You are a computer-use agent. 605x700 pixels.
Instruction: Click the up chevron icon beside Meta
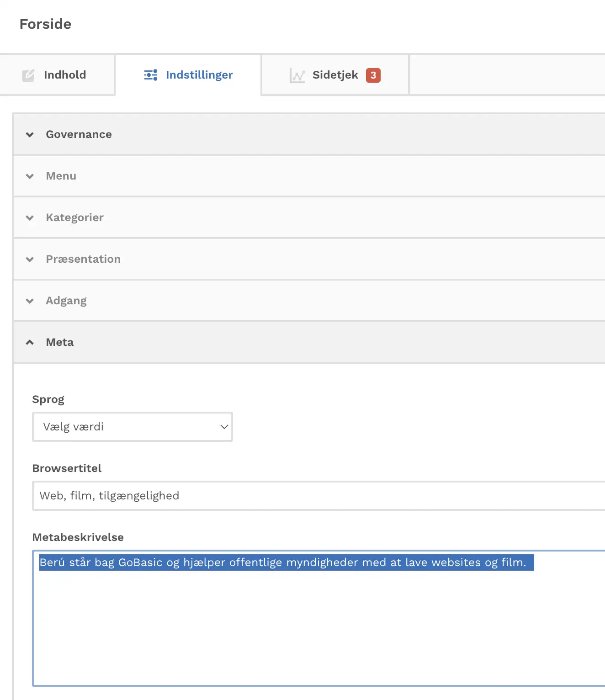tap(30, 342)
